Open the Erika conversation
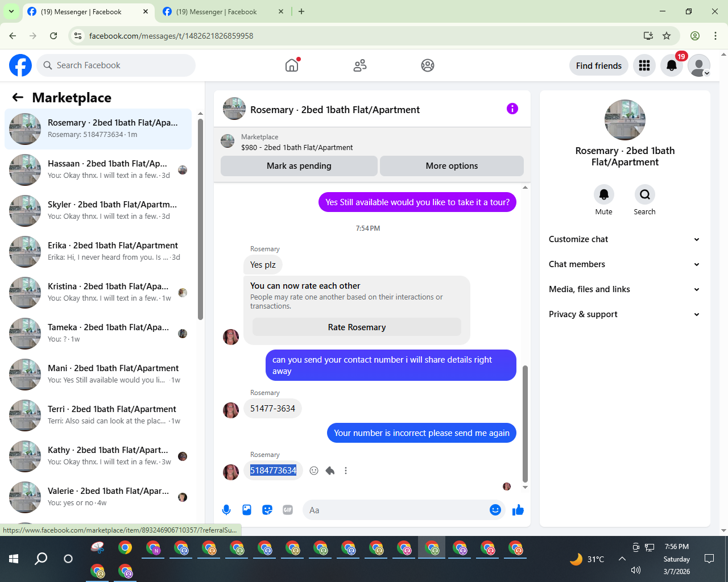This screenshot has width=728, height=582. pos(98,252)
